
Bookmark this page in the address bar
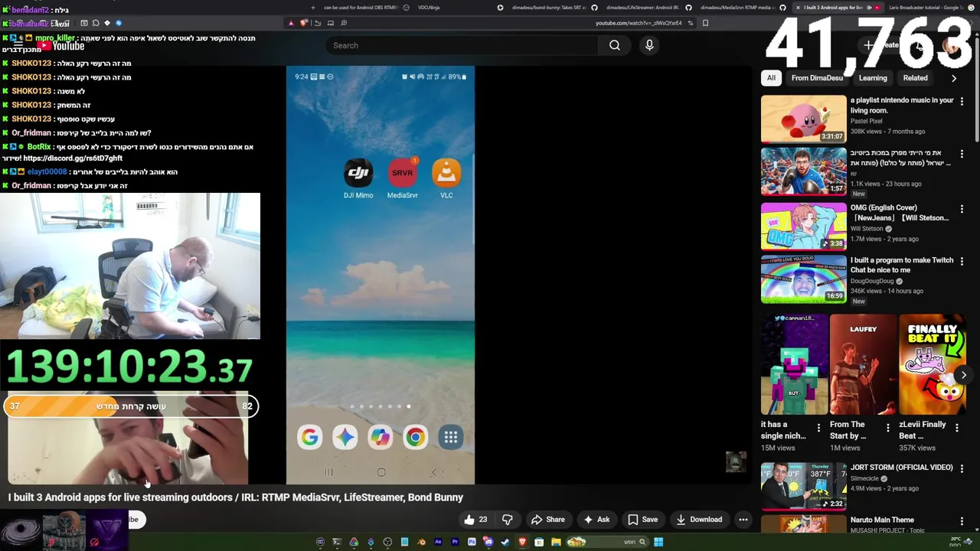705,23
